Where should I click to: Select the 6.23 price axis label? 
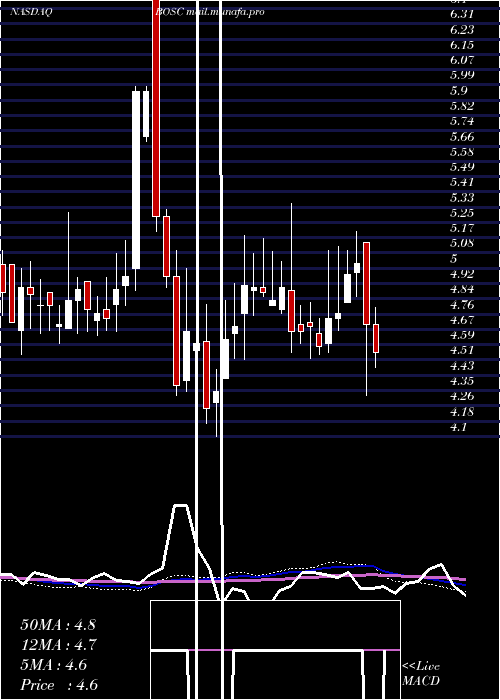tap(462, 29)
